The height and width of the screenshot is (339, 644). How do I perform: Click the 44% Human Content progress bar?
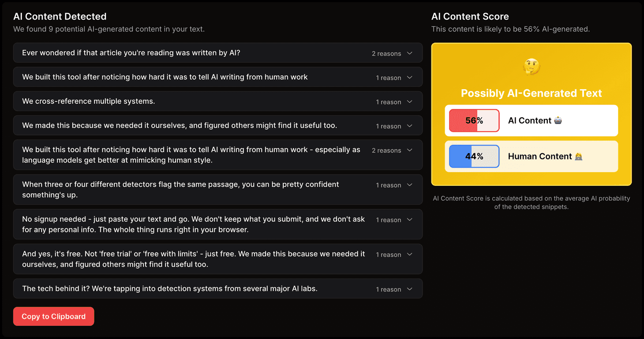473,156
